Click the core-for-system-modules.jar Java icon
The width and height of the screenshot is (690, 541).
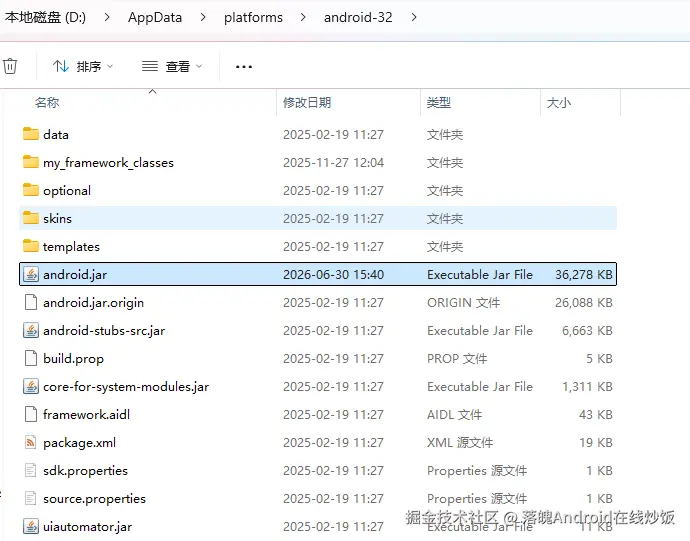(x=30, y=386)
